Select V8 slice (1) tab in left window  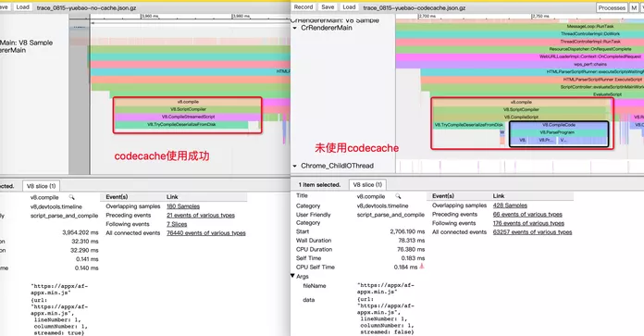click(41, 186)
